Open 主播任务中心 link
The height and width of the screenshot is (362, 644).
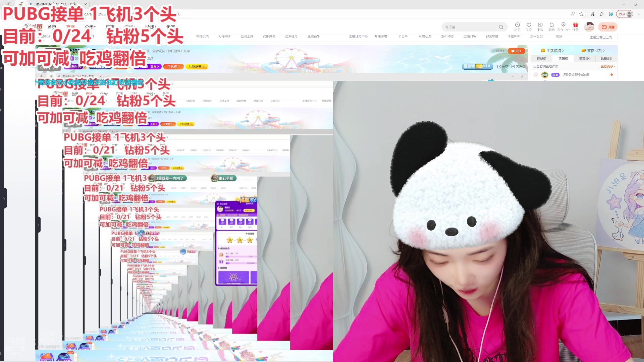[358, 36]
